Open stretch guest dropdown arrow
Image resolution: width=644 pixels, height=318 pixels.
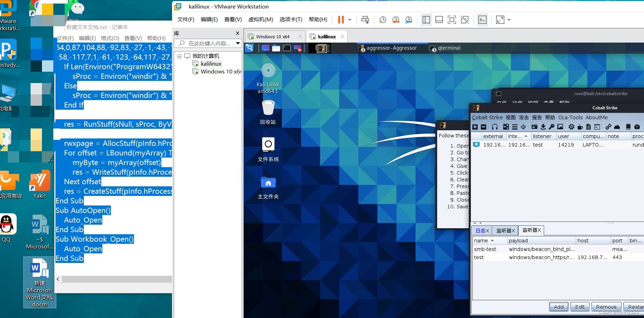[509, 20]
